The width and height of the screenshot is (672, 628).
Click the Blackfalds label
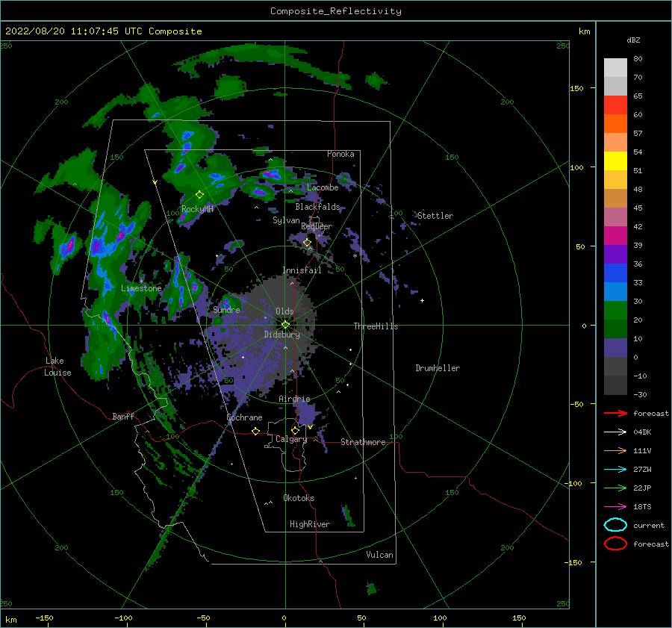pos(317,207)
